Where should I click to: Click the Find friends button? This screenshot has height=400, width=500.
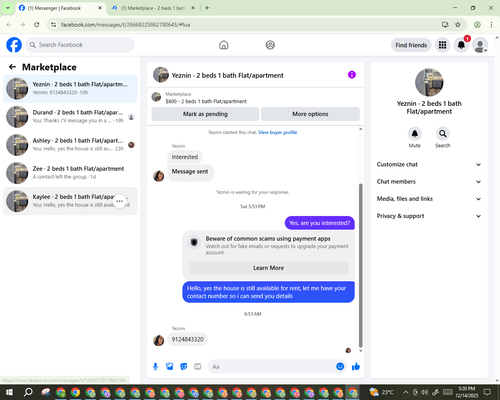[x=411, y=45]
